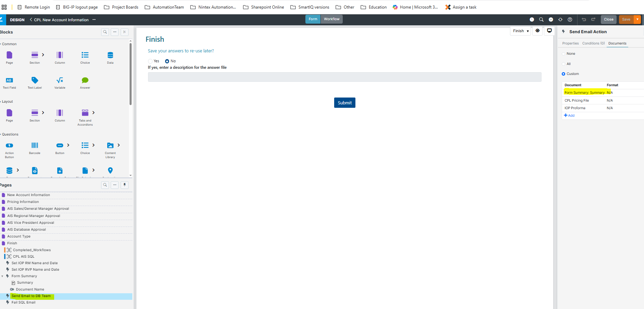Viewport: 644px width, 309px height.
Task: Click the Text Label block icon
Action: tap(35, 80)
